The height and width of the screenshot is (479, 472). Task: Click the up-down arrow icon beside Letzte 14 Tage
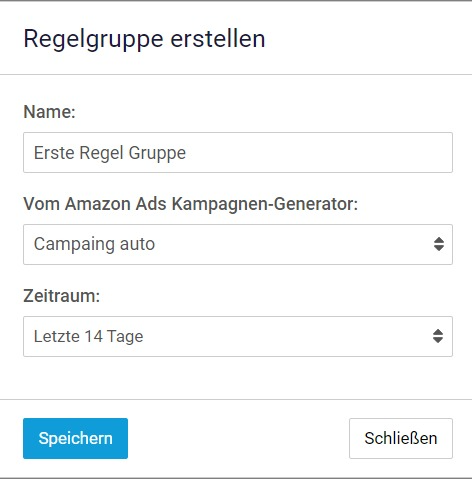coord(438,336)
